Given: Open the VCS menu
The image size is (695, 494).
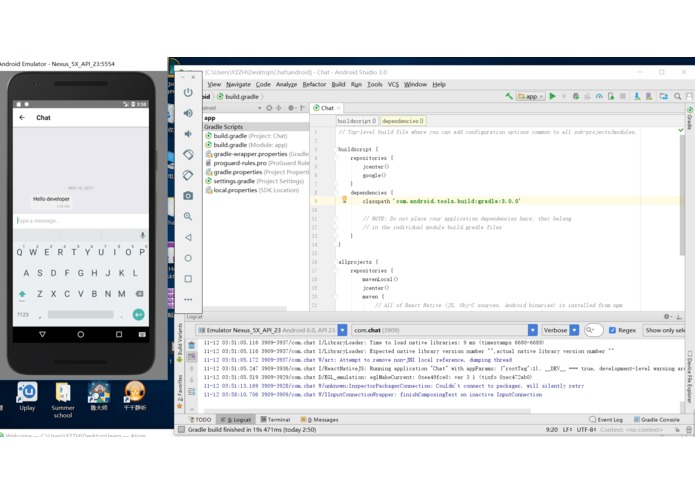Looking at the screenshot, I should tap(393, 84).
